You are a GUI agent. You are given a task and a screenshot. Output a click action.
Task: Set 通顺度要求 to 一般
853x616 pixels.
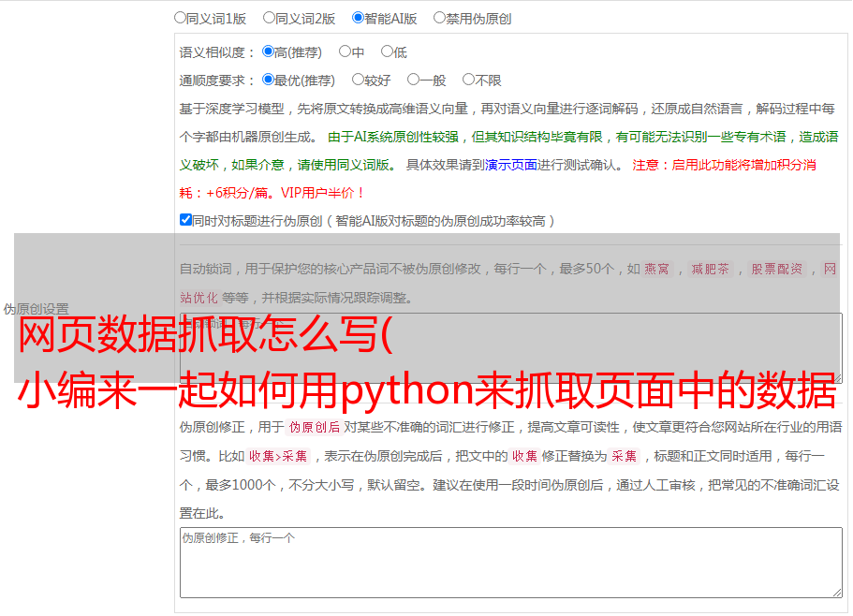coord(414,80)
